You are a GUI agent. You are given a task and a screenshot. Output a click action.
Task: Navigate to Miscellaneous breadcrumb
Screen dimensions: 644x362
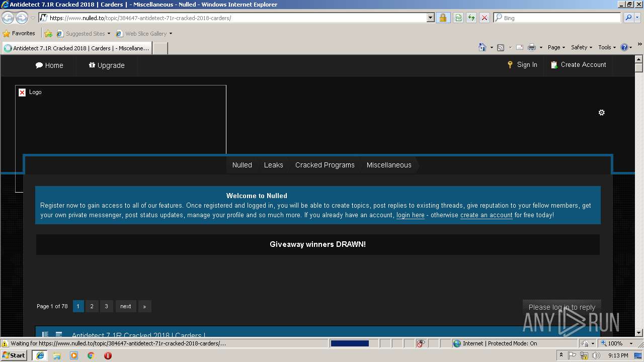[389, 165]
